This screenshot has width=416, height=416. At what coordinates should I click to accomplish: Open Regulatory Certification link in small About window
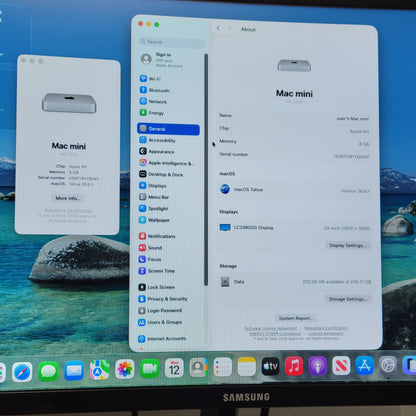coord(68,210)
